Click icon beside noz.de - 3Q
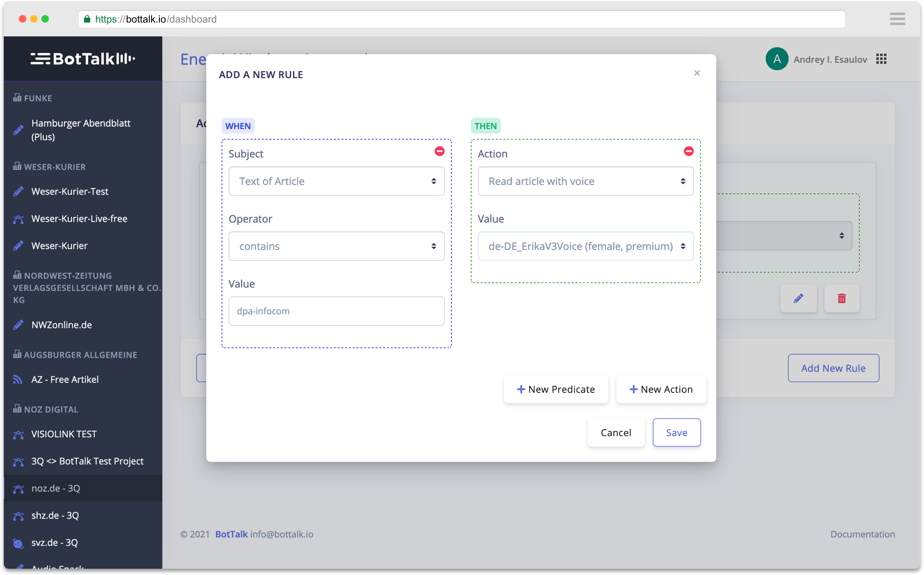The width and height of the screenshot is (924, 575). click(x=18, y=489)
